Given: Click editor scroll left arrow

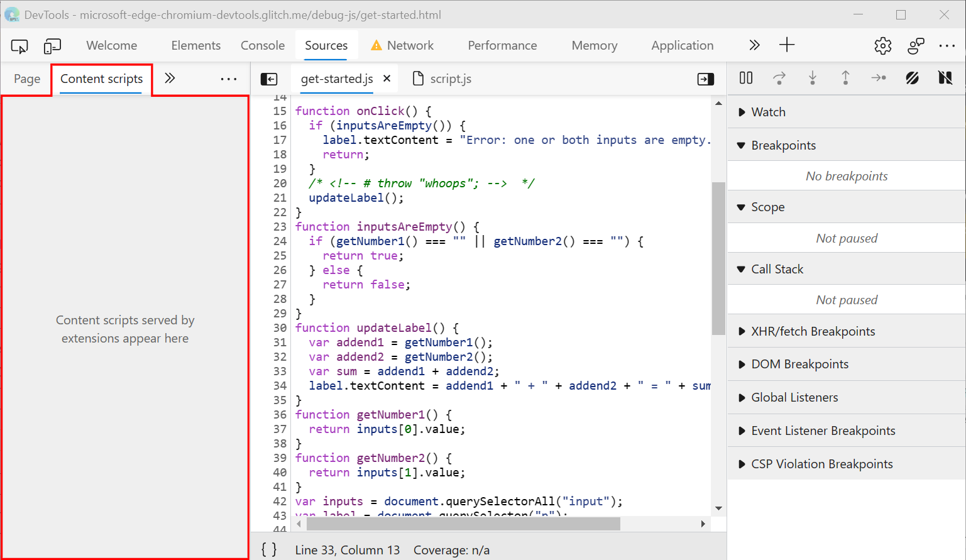Looking at the screenshot, I should click(x=299, y=524).
